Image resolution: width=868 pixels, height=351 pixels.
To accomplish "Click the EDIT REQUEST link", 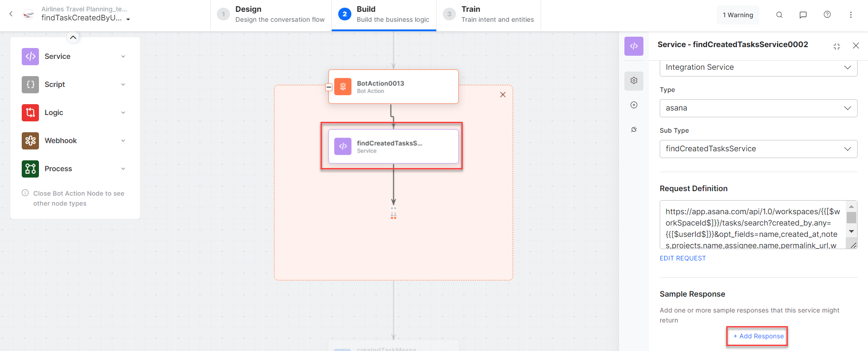I will 682,258.
